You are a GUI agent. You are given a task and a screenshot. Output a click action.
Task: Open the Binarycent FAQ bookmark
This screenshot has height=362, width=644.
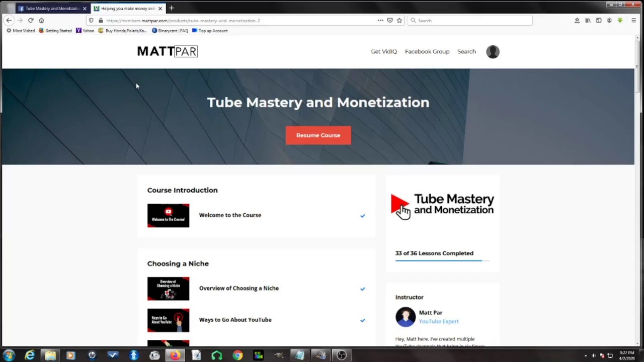click(x=170, y=31)
